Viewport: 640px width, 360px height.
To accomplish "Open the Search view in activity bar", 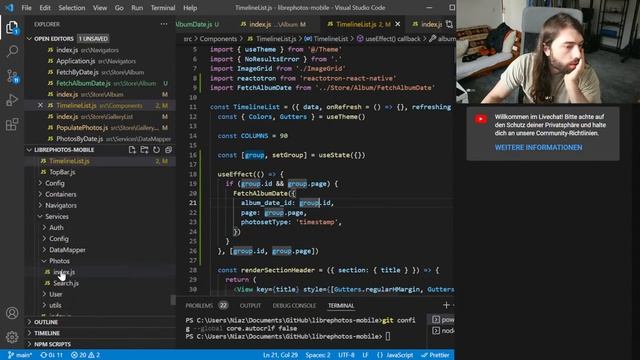I will [x=12, y=51].
